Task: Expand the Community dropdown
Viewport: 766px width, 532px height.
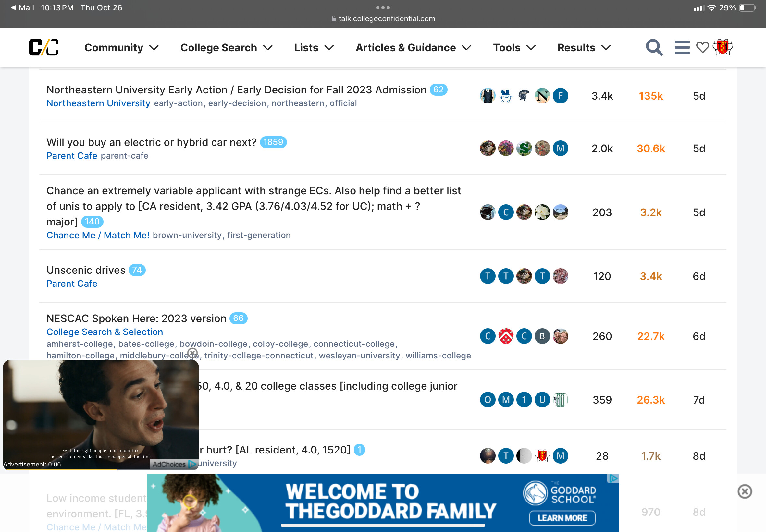Action: (x=121, y=48)
